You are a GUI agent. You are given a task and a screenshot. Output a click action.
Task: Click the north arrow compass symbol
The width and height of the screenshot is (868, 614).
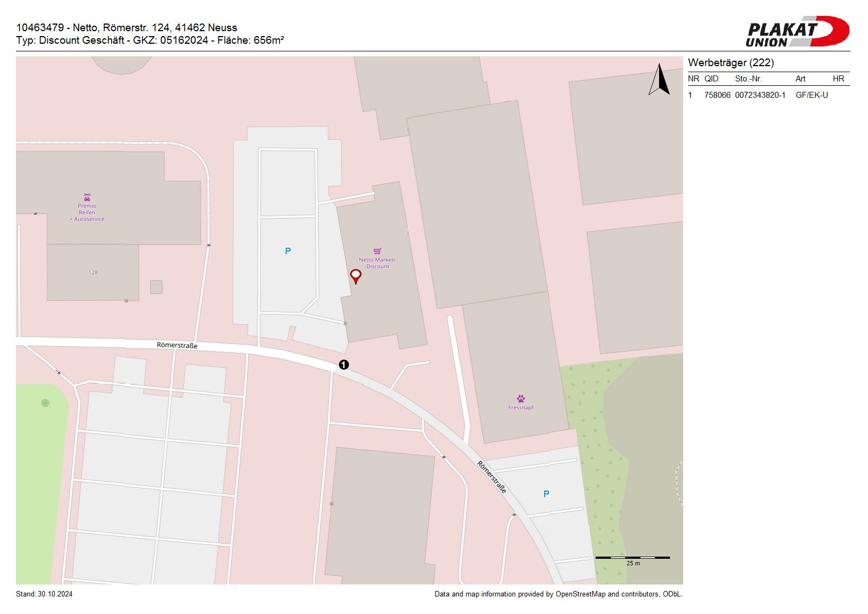pos(660,80)
